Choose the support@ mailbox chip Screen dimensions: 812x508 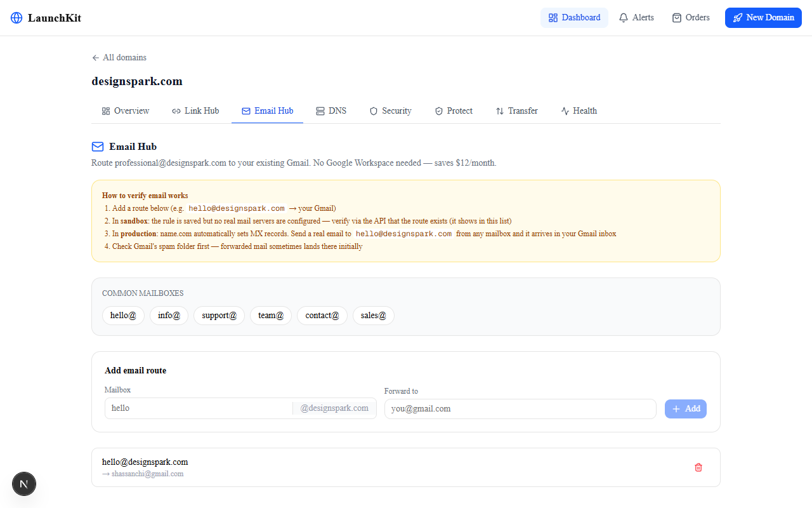point(219,316)
